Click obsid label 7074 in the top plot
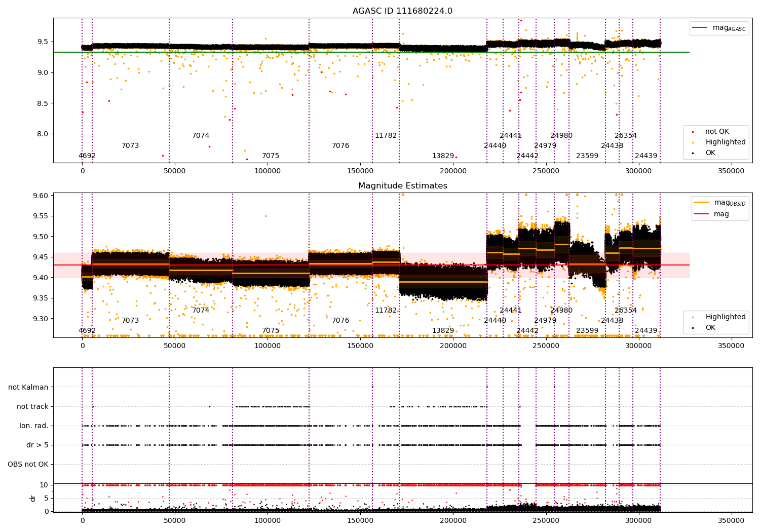 pyautogui.click(x=201, y=136)
